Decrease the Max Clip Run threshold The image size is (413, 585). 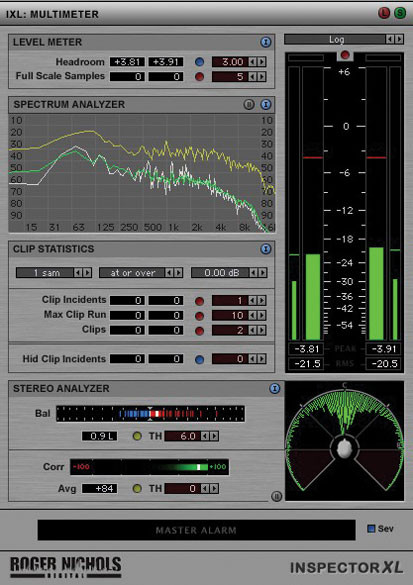pos(253,316)
